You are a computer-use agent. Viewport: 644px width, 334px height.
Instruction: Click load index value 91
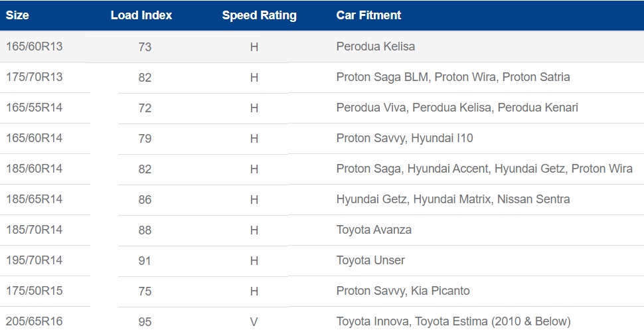(x=145, y=261)
